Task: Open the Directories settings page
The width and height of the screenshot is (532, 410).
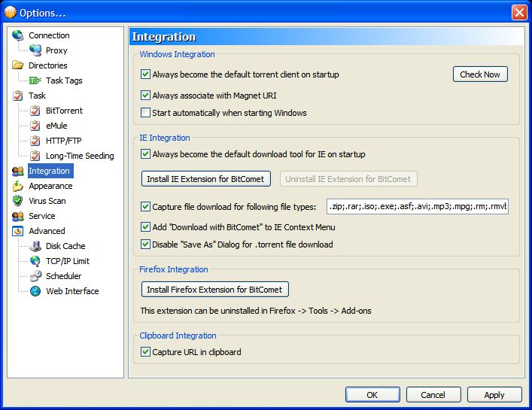Action: click(x=48, y=65)
